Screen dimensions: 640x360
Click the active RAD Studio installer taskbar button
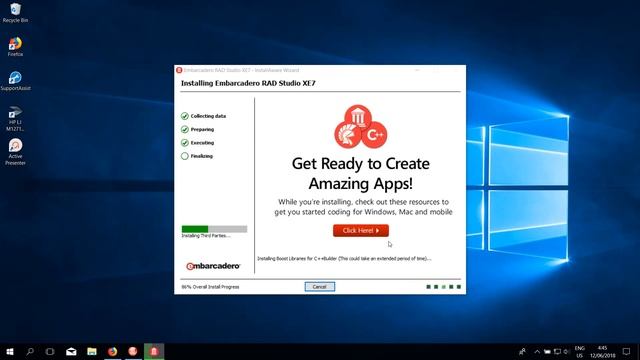154,351
